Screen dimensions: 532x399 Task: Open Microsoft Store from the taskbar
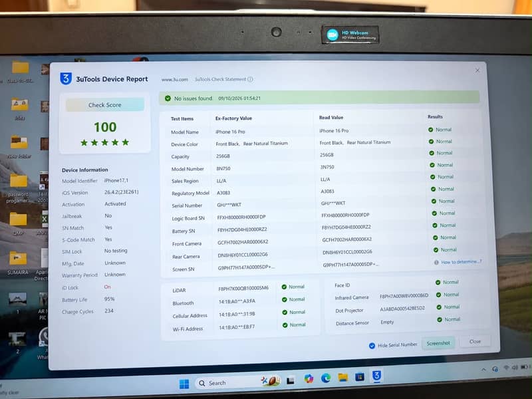click(x=360, y=376)
